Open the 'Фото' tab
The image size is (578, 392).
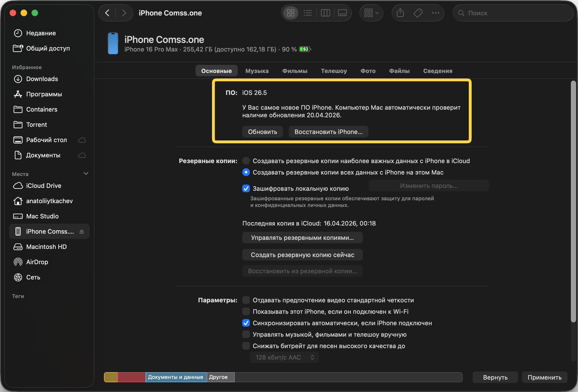click(x=368, y=71)
